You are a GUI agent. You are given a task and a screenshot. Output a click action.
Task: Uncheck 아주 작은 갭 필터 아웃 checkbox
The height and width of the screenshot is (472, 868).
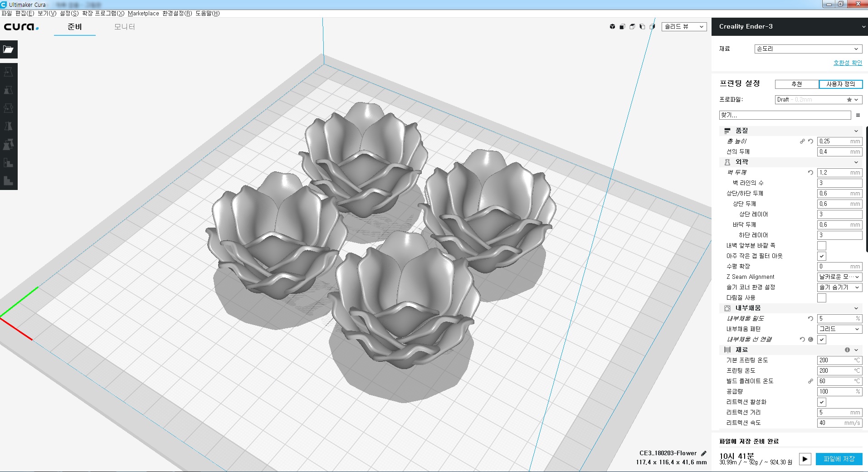pos(822,256)
